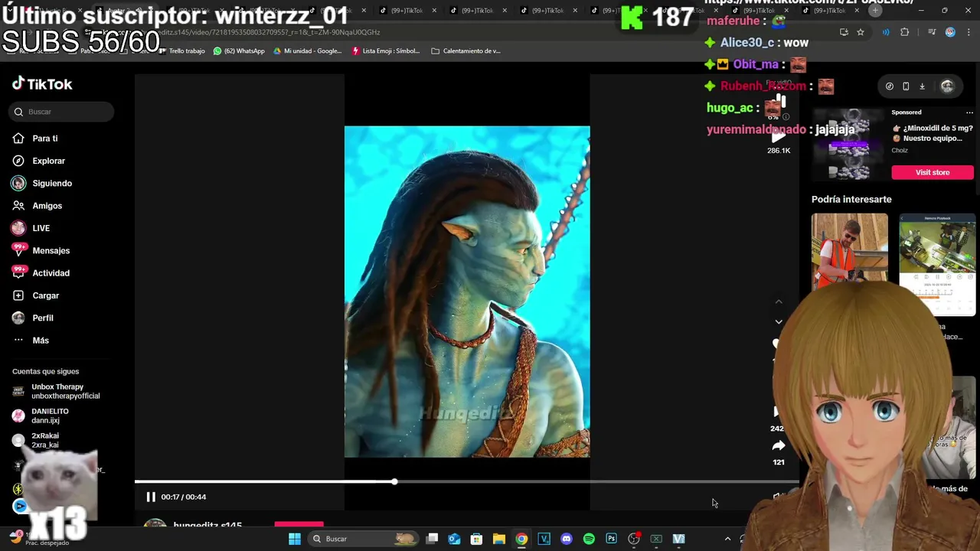Open Chrome extensions puzzle icon
The height and width of the screenshot is (551, 980).
[x=905, y=32]
